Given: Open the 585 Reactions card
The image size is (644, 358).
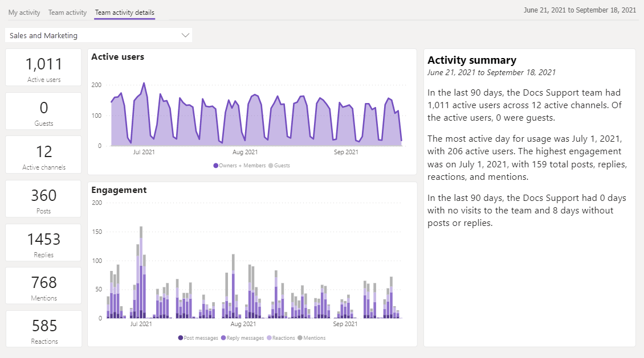Looking at the screenshot, I should click(x=43, y=329).
